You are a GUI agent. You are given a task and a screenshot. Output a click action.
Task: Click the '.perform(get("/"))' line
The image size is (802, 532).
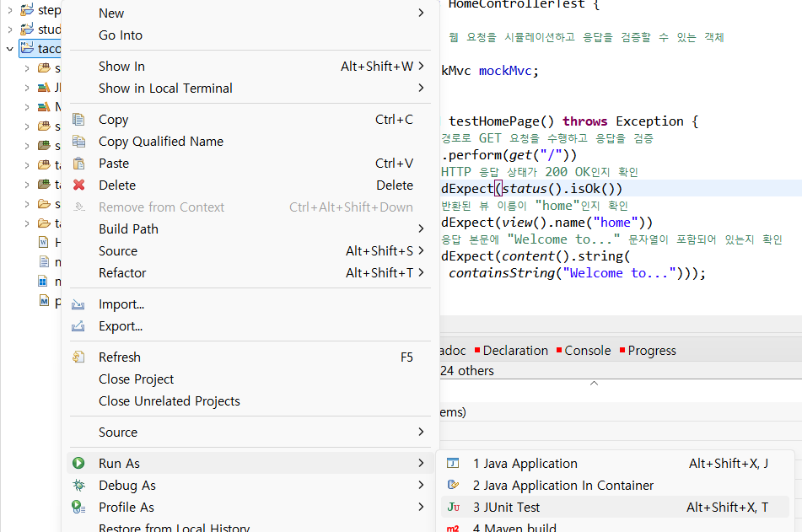pyautogui.click(x=509, y=155)
